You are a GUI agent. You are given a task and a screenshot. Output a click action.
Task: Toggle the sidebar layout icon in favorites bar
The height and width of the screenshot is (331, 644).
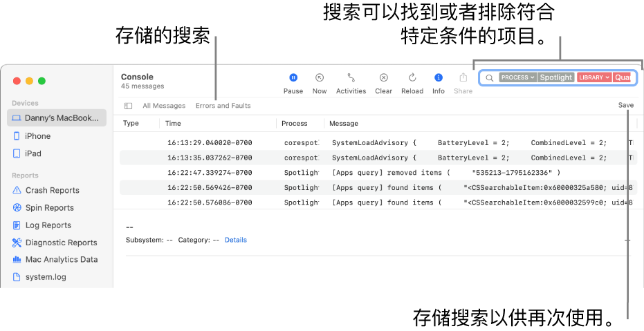[x=128, y=106]
